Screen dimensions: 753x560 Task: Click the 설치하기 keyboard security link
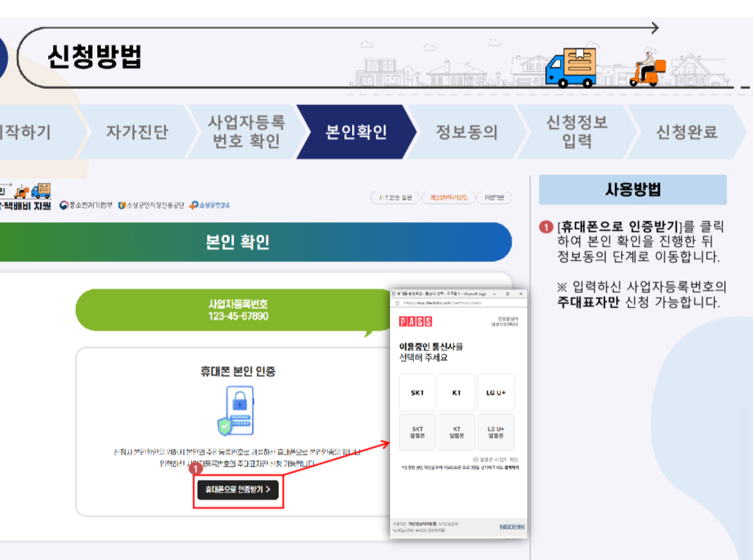tap(511, 467)
